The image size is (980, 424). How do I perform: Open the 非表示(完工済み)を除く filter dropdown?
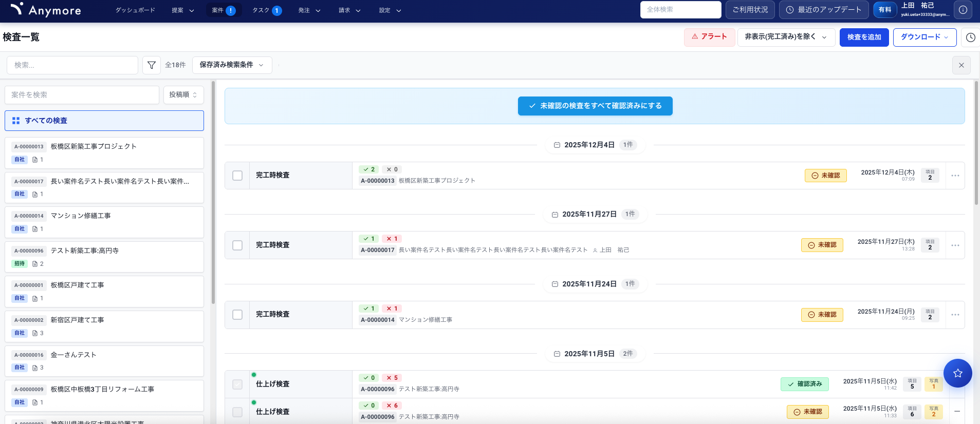click(786, 37)
